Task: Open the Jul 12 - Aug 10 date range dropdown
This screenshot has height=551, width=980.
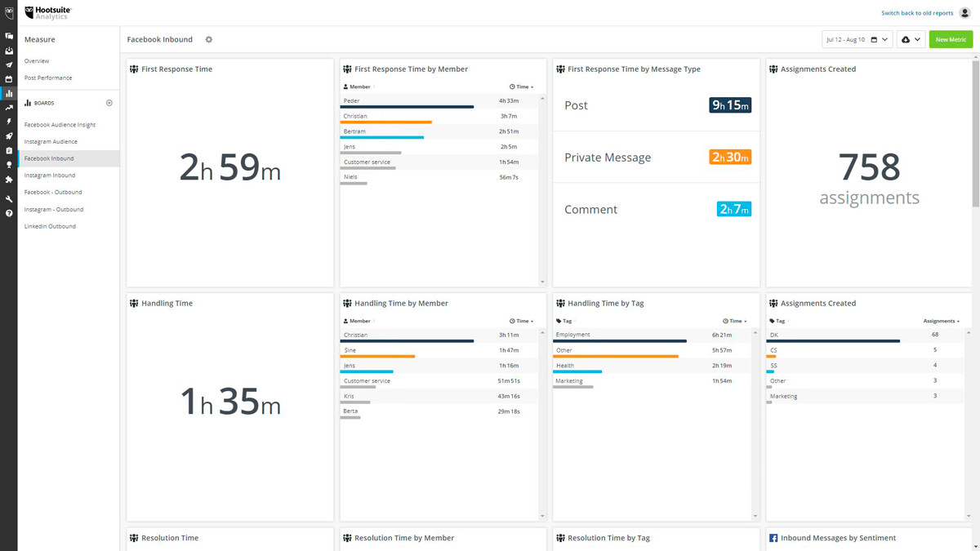Action: 857,39
